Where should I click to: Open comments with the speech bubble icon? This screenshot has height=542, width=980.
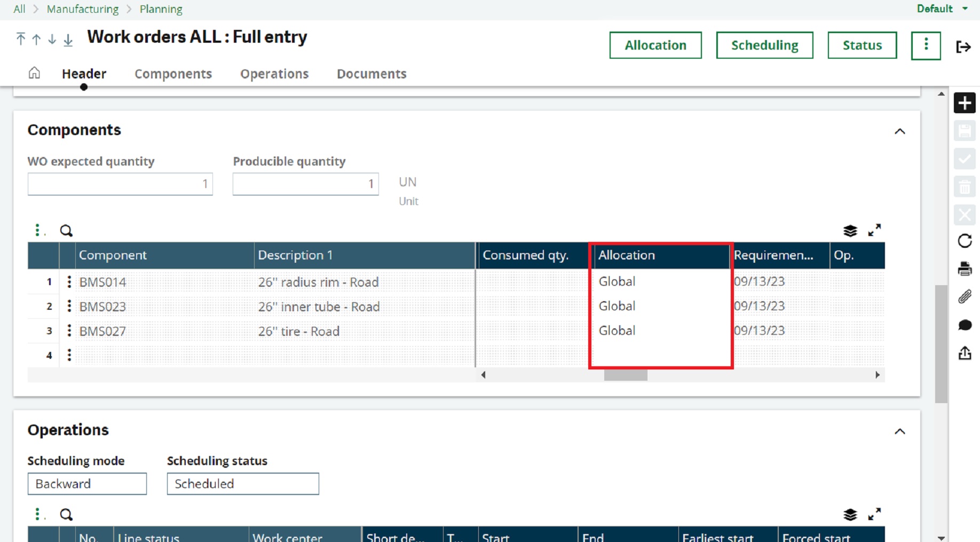(x=965, y=325)
